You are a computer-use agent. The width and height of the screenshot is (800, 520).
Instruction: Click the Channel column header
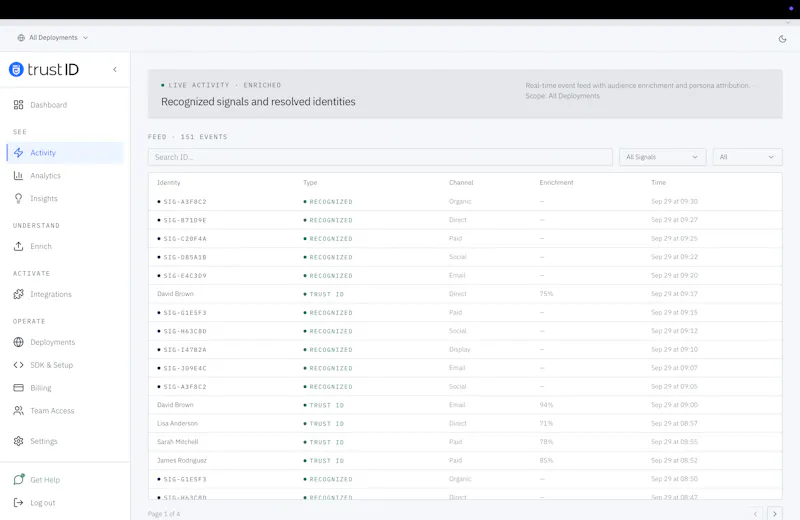tap(461, 183)
